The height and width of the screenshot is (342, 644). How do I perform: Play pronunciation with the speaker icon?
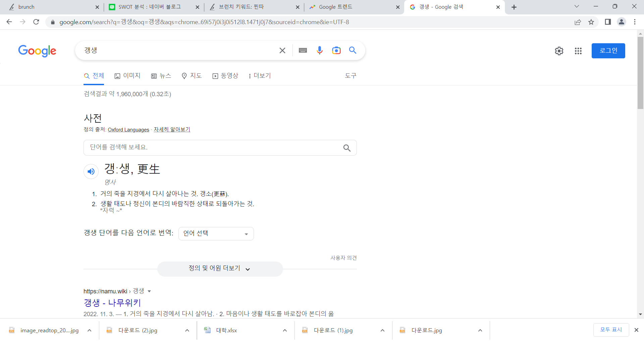tap(91, 171)
